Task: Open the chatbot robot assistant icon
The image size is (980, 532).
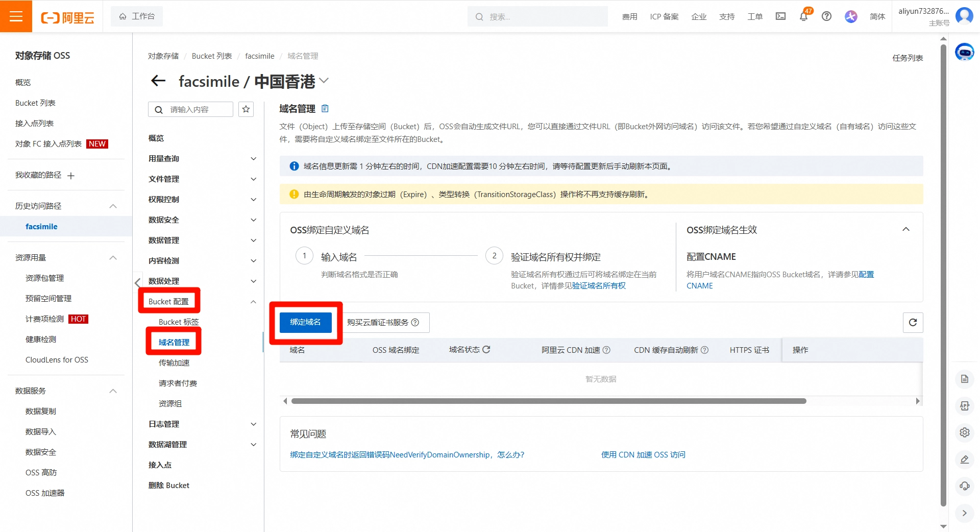Action: [x=964, y=52]
